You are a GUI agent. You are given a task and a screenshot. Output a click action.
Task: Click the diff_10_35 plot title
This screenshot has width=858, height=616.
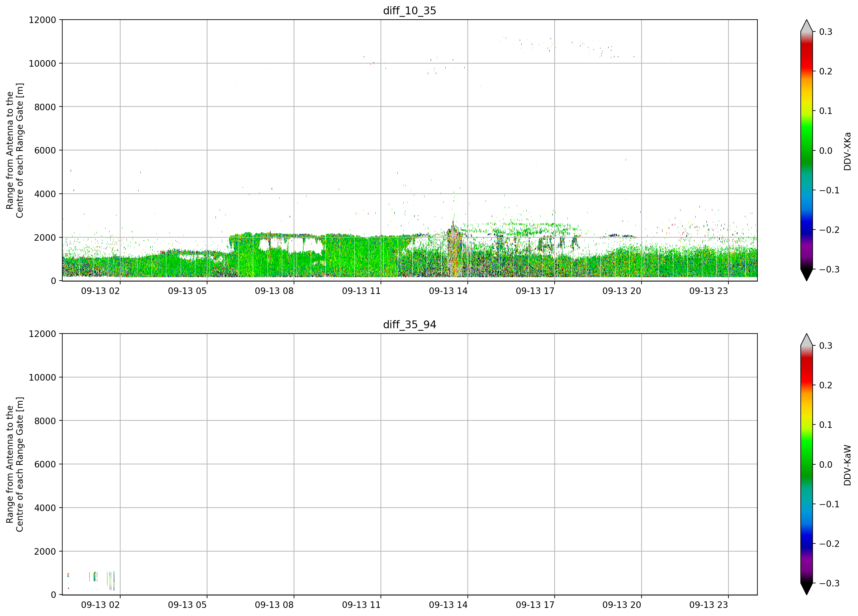click(410, 11)
